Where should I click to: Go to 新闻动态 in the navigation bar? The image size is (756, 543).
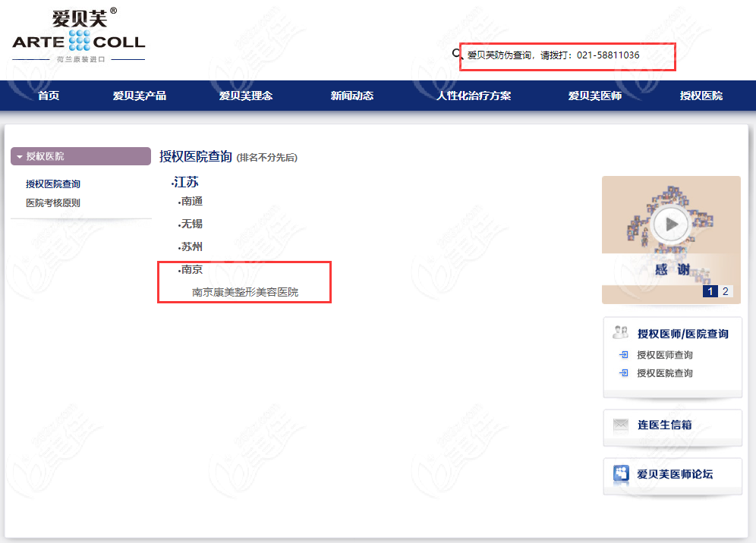point(352,96)
